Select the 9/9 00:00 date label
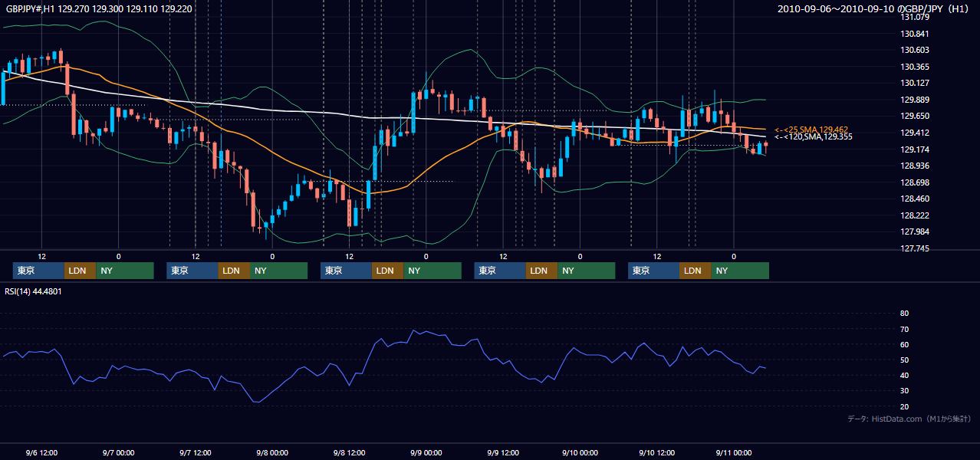980x460 pixels. pyautogui.click(x=426, y=452)
